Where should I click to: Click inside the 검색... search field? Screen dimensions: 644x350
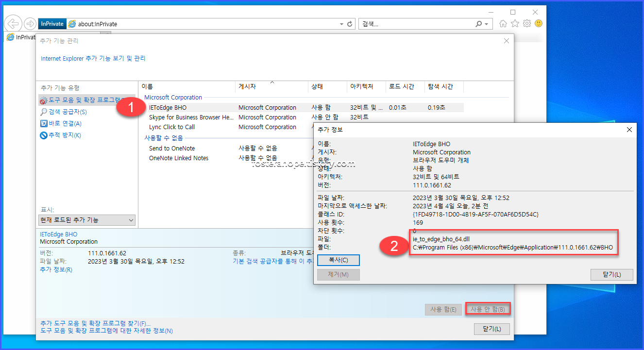coord(417,24)
